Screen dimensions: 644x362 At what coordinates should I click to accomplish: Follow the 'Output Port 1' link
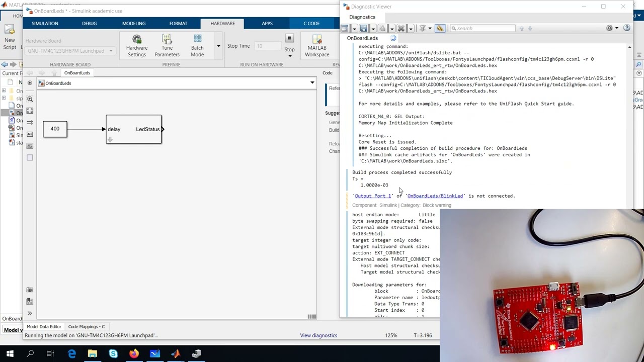tap(373, 196)
